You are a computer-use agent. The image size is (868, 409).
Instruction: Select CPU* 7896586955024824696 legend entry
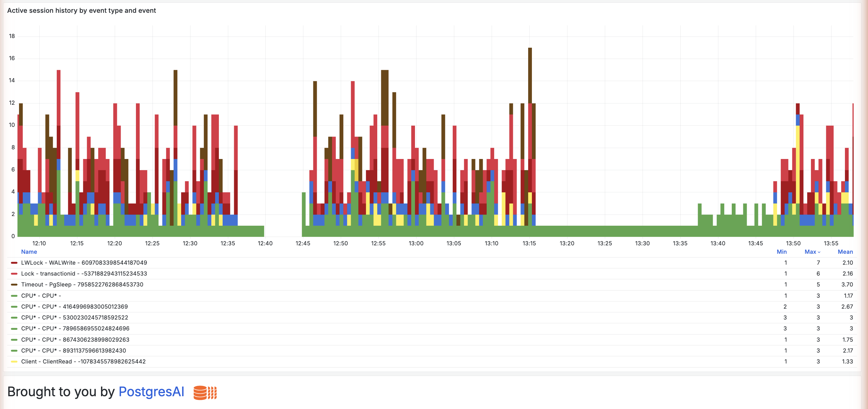[75, 329]
